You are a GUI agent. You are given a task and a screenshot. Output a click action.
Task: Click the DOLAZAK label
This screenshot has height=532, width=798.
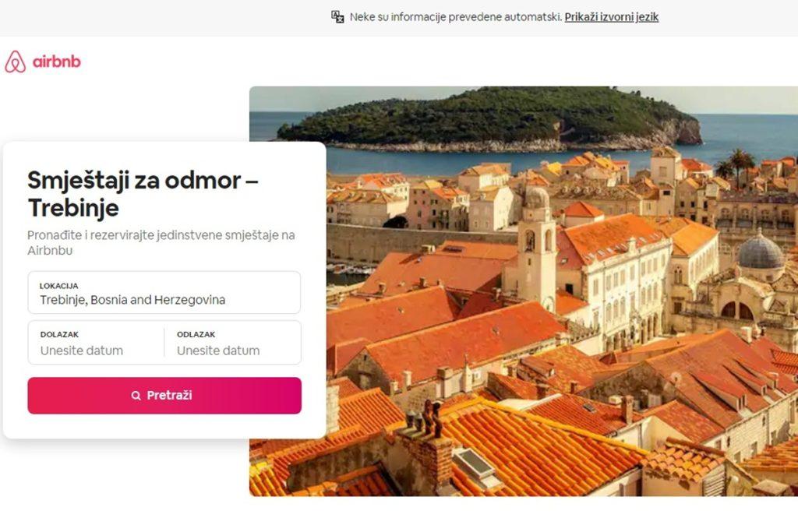[59, 334]
